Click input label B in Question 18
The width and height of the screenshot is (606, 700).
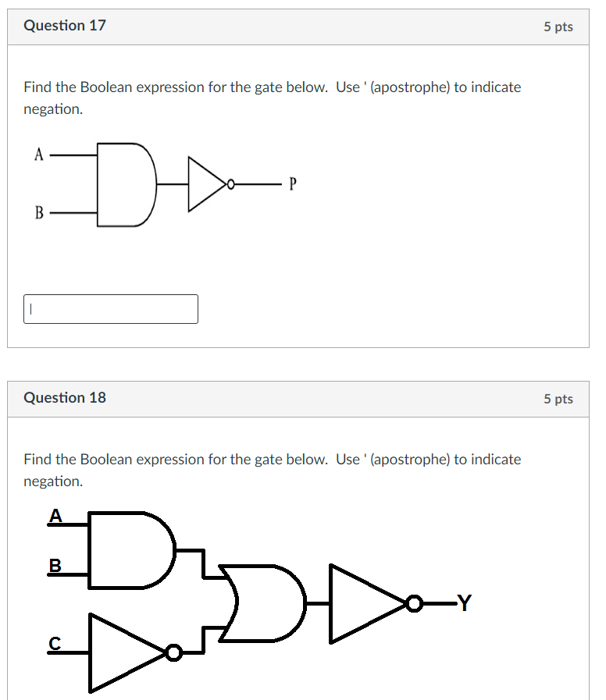[55, 567]
